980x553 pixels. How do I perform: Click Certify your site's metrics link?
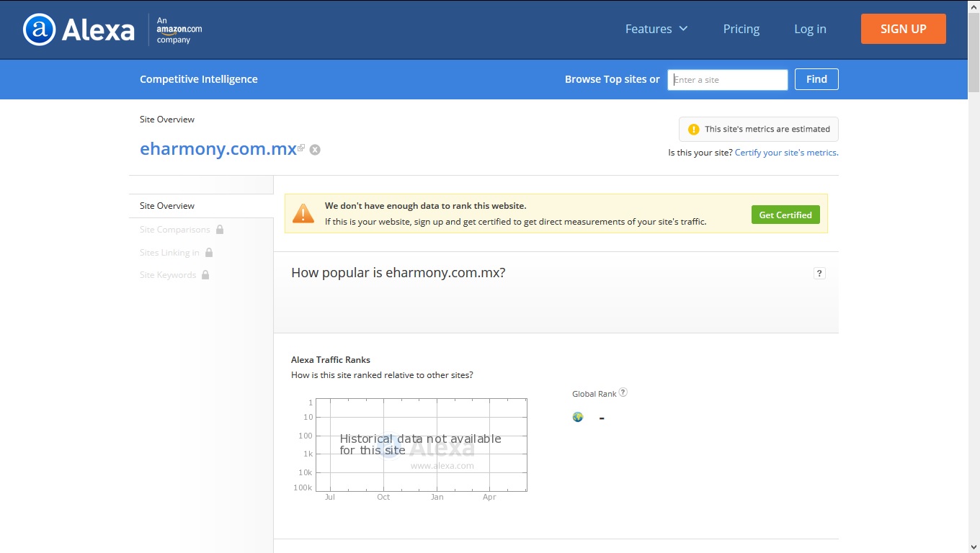pyautogui.click(x=786, y=153)
